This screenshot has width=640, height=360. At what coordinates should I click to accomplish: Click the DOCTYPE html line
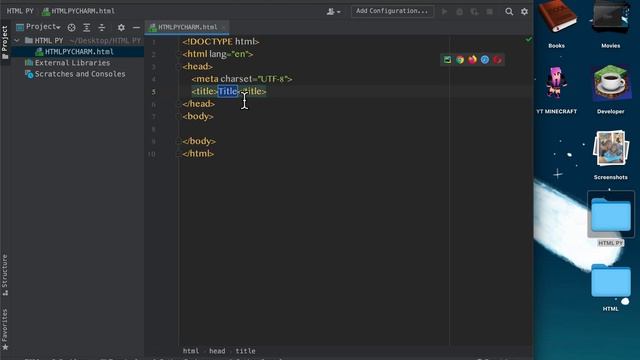click(221, 42)
